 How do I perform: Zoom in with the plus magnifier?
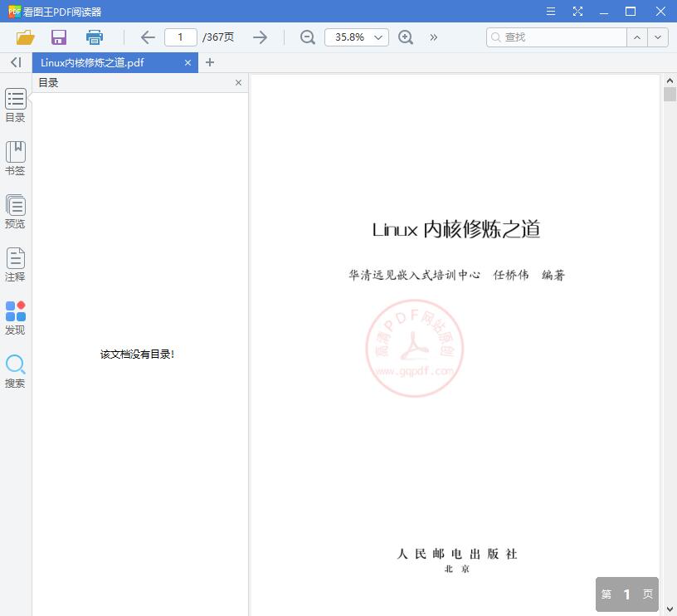[405, 37]
